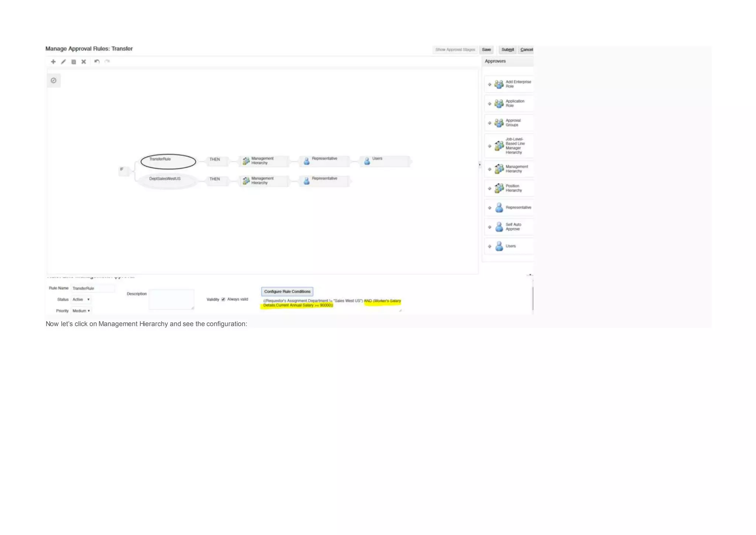Toggle the Always valid checkbox
Image resolution: width=756 pixels, height=535 pixels.
coord(223,299)
